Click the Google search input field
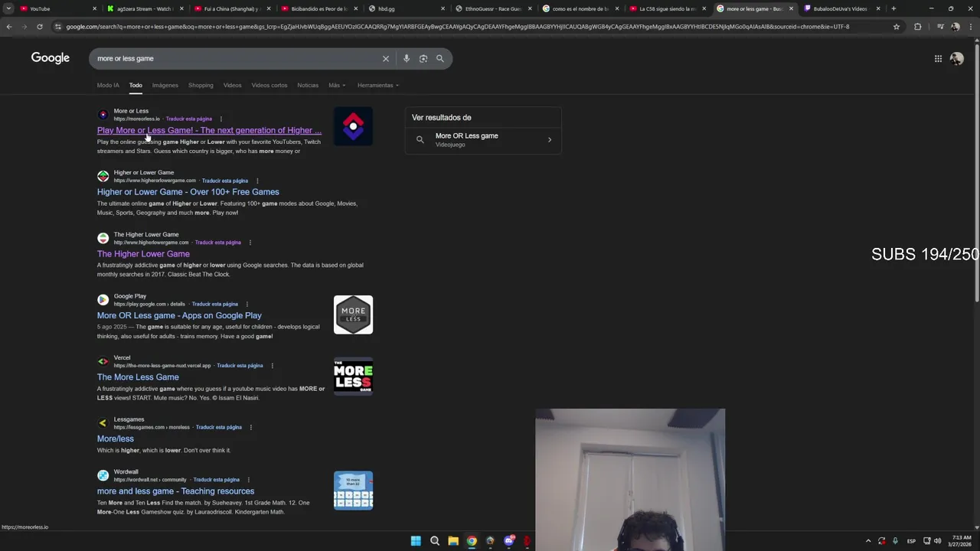The image size is (980, 551). tap(237, 58)
